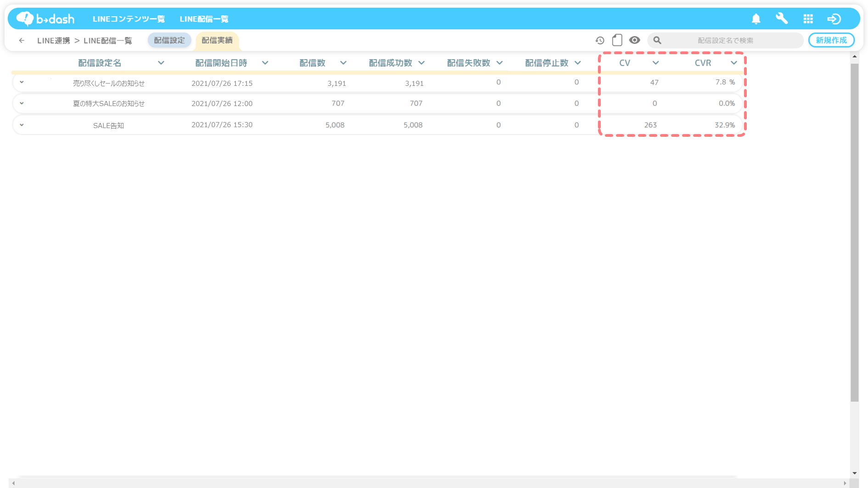
Task: Click CVR value 32.9%
Action: tap(725, 125)
